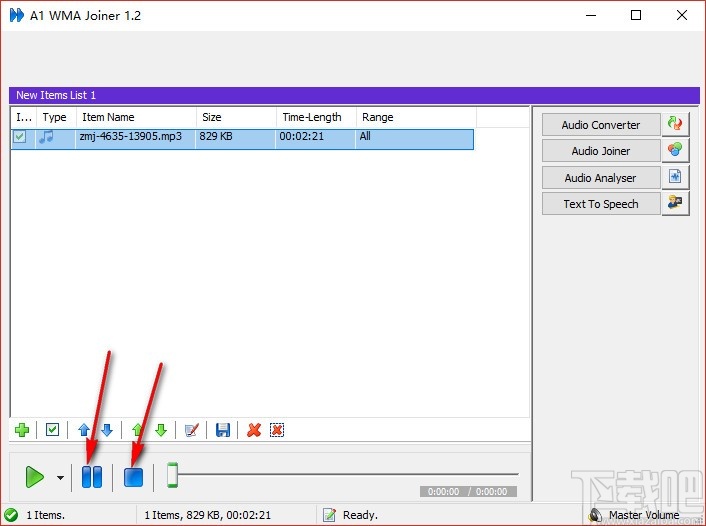
Task: Click the 00:02:21 time-length cell
Action: (x=302, y=136)
